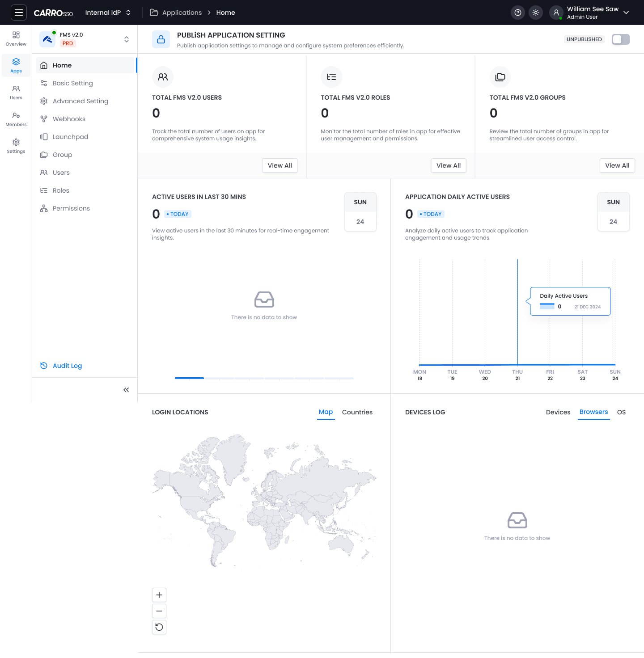The image size is (644, 658).
Task: Reset the map view with rotate icon
Action: tap(159, 627)
